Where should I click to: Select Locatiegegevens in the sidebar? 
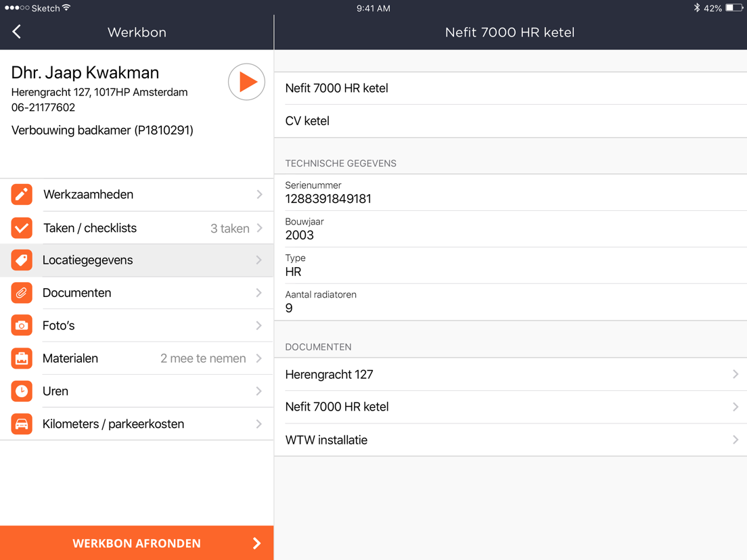click(x=137, y=260)
